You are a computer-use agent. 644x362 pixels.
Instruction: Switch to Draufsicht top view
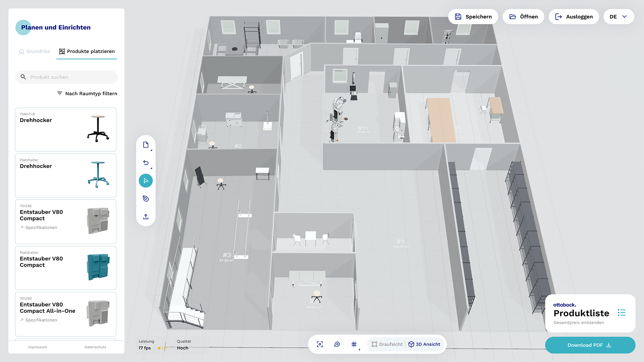(x=387, y=344)
